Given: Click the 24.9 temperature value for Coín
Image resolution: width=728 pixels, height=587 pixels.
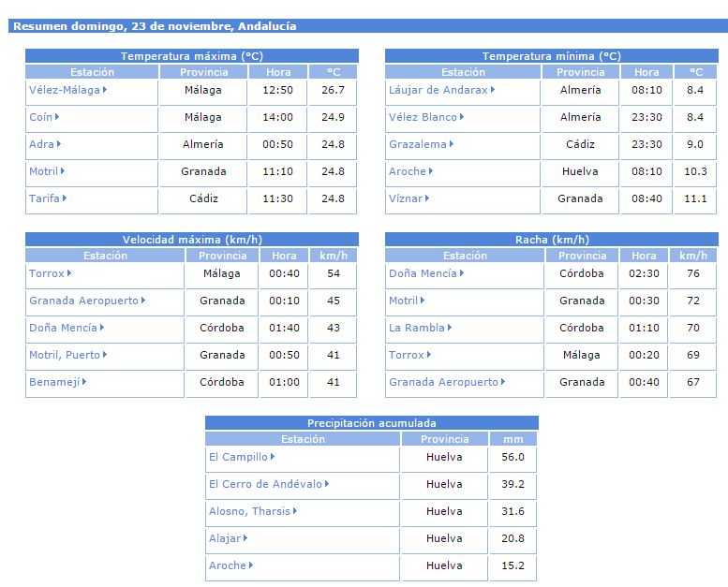Looking at the screenshot, I should (x=333, y=117).
